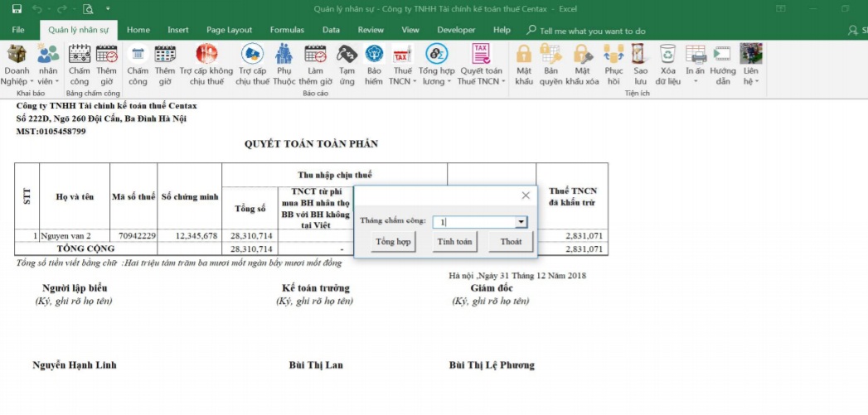Click the Xóa dữ liệu recycle icon
The height and width of the screenshot is (415, 868).
click(667, 55)
